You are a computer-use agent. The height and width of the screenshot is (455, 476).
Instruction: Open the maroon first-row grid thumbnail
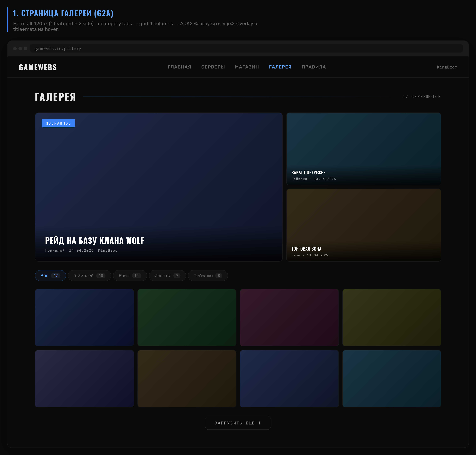289,318
